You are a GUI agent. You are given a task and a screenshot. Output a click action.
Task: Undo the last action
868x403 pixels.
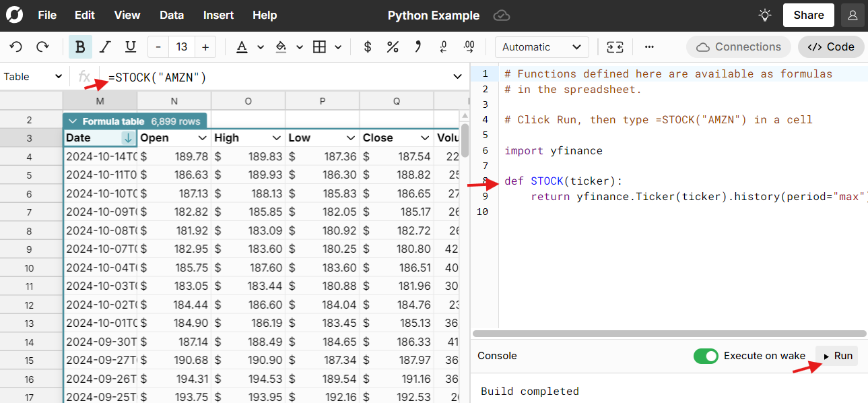click(15, 46)
